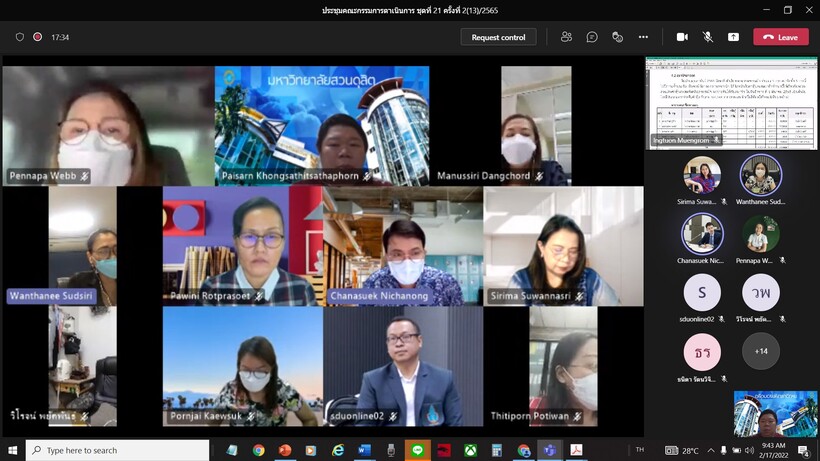Image resolution: width=820 pixels, height=461 pixels.
Task: Leave the meeting
Action: tap(780, 37)
